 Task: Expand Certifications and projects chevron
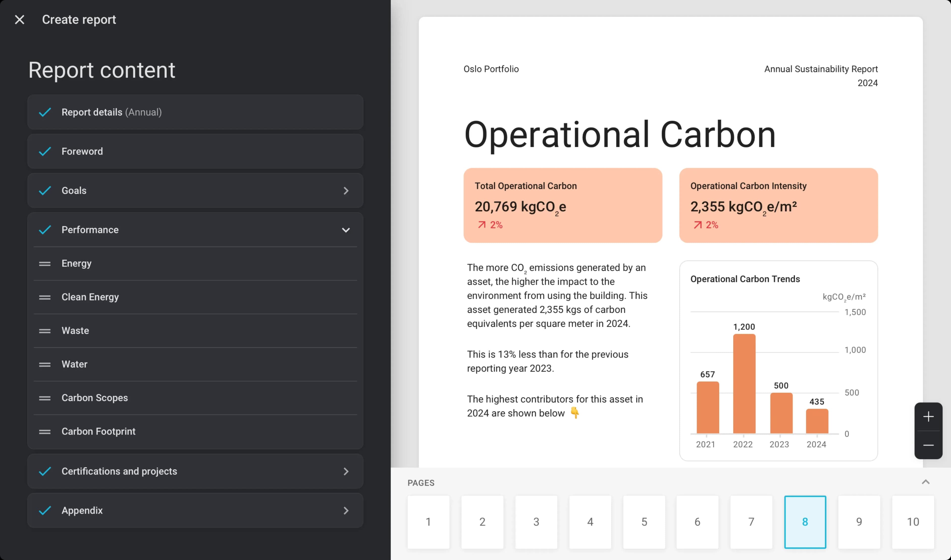coord(346,472)
